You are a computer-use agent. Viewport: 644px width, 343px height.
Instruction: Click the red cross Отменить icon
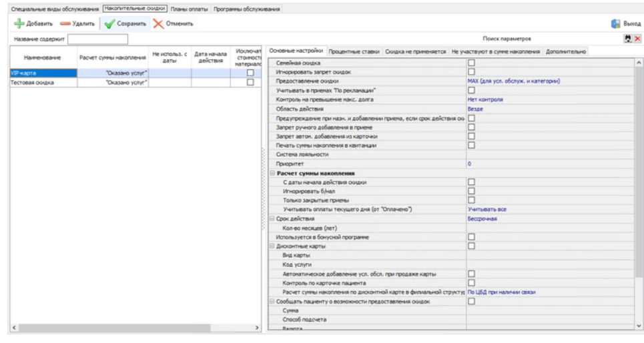(x=158, y=24)
